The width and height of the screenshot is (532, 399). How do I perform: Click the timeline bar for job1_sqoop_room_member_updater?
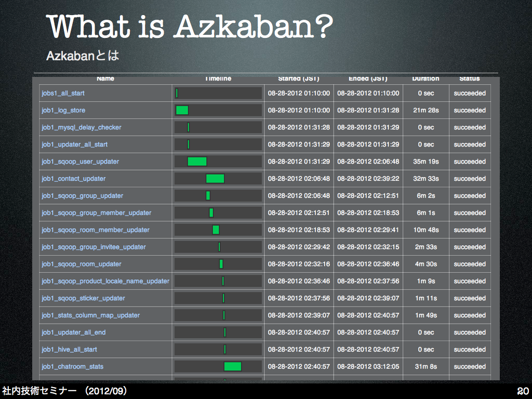click(x=216, y=230)
